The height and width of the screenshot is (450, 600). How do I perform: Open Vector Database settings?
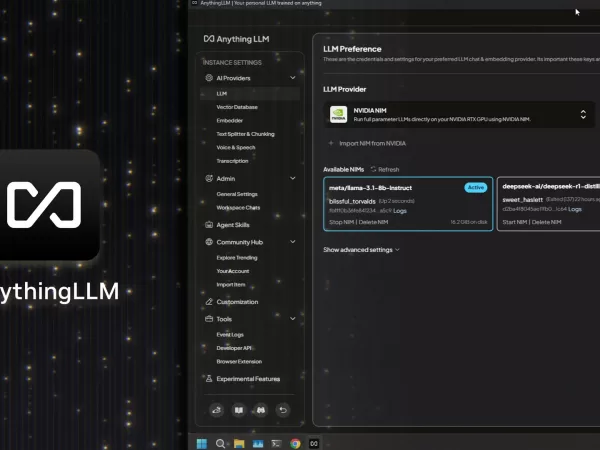click(x=237, y=107)
